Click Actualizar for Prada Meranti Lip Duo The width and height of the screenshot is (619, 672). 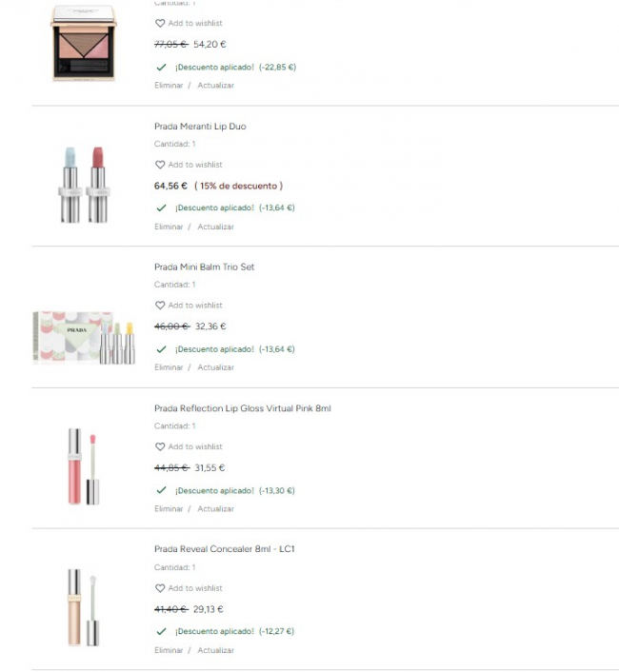pyautogui.click(x=215, y=227)
